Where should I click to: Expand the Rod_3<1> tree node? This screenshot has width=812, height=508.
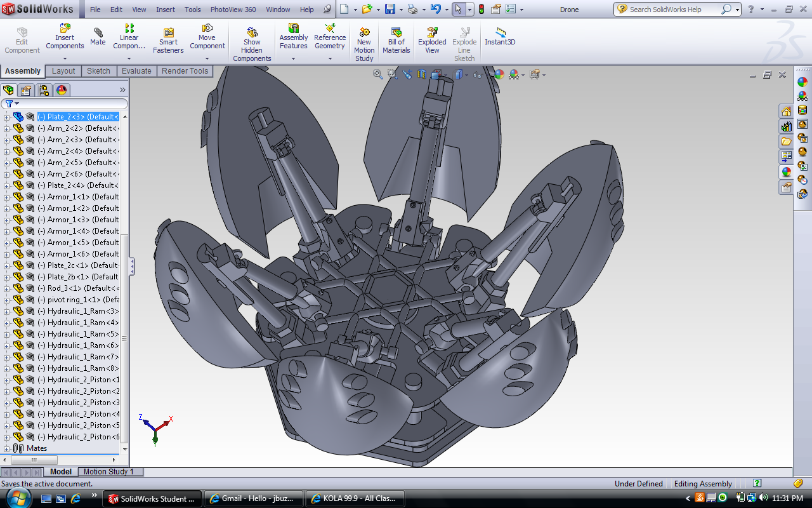click(x=6, y=288)
